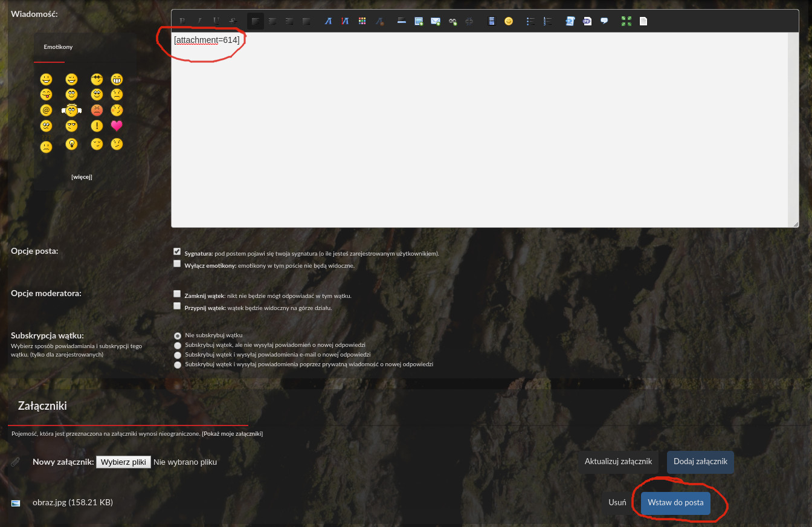
Task: Open the font size dropdown in toolbar
Action: (344, 21)
